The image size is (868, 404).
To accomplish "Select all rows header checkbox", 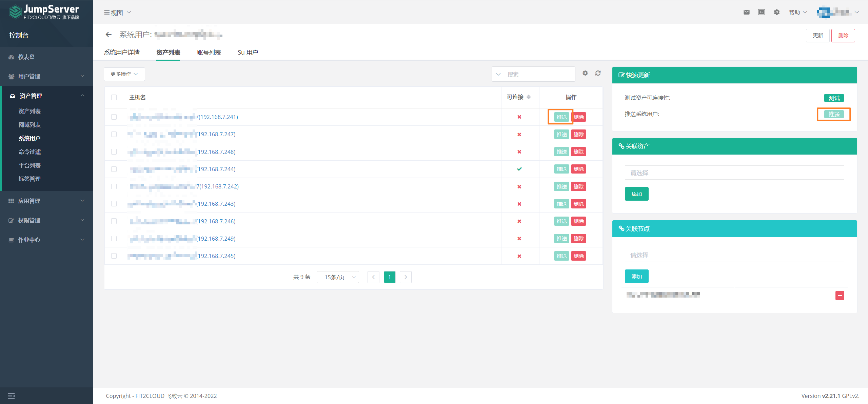I will click(114, 98).
